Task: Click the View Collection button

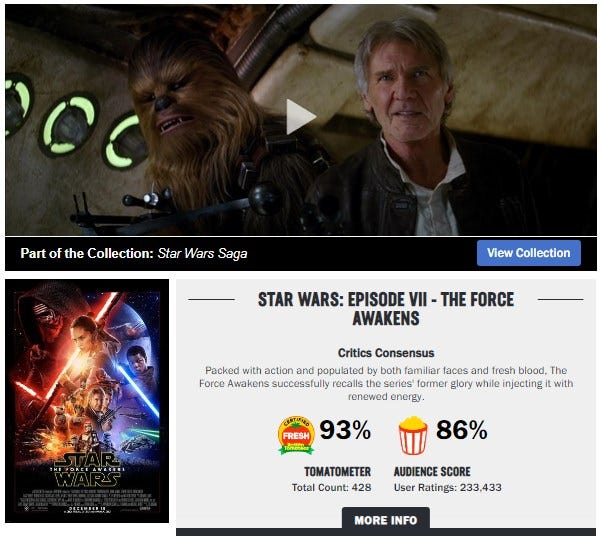Action: [529, 253]
